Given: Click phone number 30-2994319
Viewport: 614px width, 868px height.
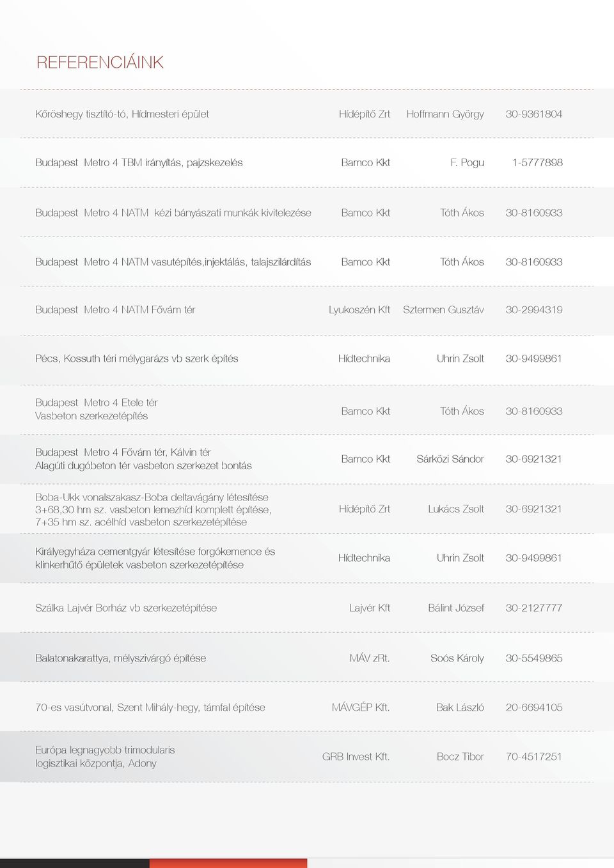Looking at the screenshot, I should coord(534,310).
